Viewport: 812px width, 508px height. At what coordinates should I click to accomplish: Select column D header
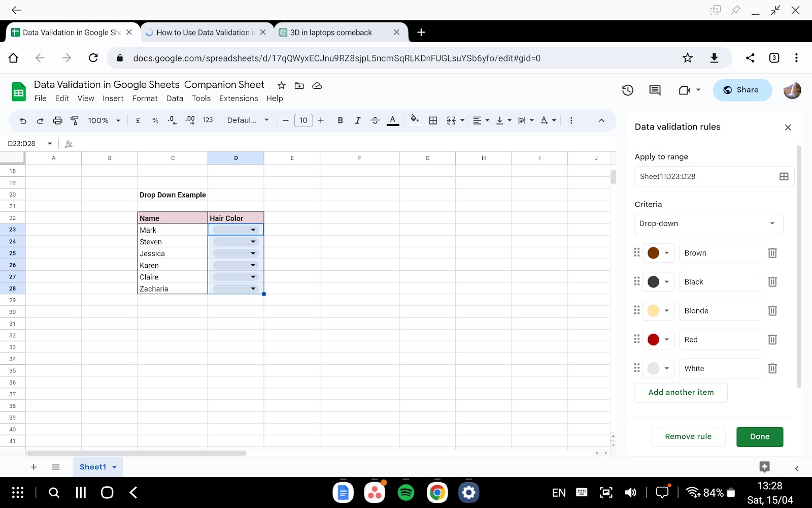pos(236,158)
